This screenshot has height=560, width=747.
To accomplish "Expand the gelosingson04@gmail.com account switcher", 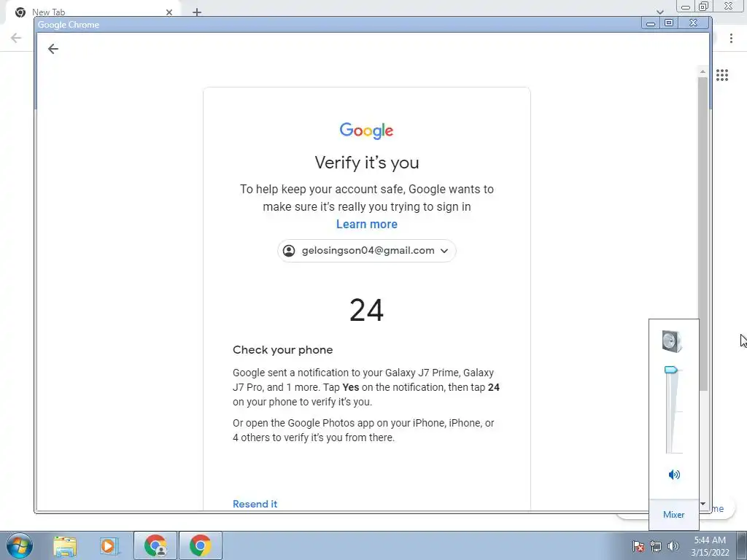I will coord(366,251).
